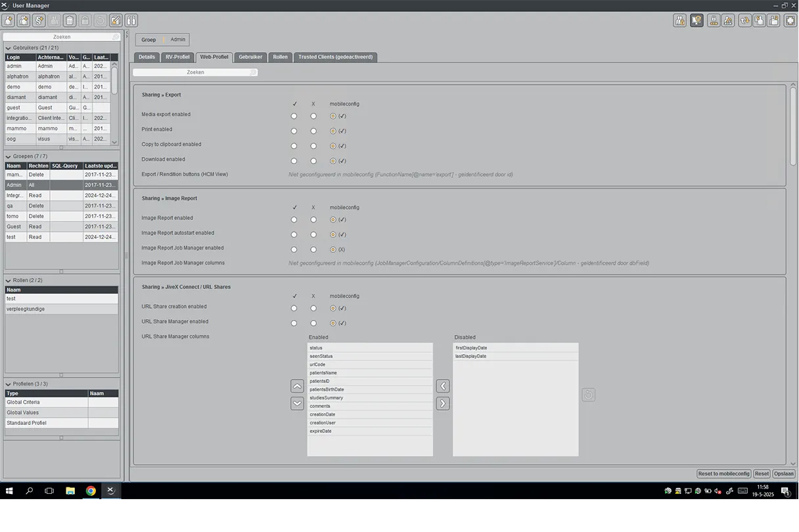Viewport: 799px width, 532px height.
Task: Open the monitor search tool on the right toolbar
Action: [x=696, y=20]
